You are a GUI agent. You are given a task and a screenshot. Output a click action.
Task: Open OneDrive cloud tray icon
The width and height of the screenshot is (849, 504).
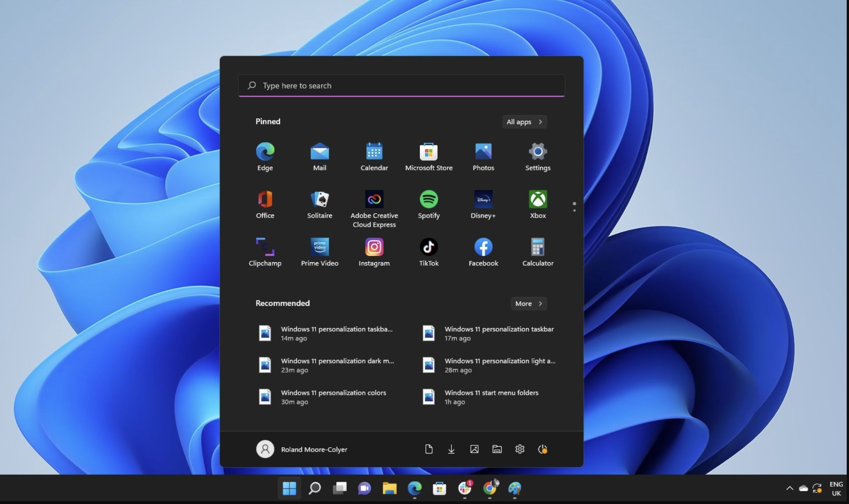pyautogui.click(x=804, y=489)
